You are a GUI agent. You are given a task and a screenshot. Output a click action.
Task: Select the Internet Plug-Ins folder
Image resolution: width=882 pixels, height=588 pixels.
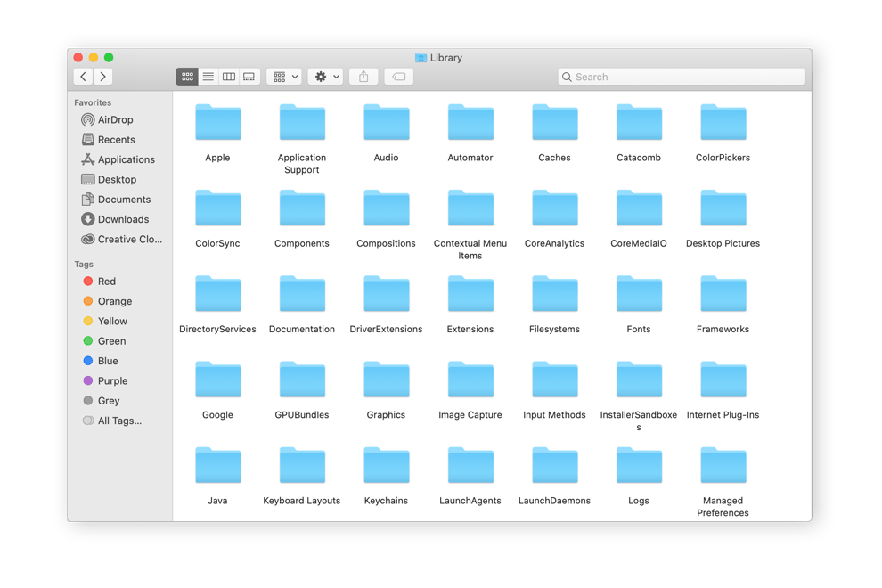pos(723,390)
